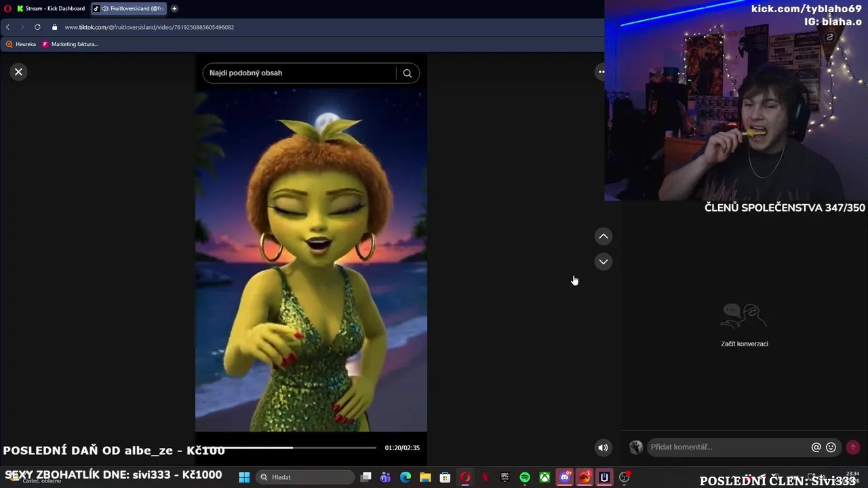868x488 pixels.
Task: Open Discord from taskbar
Action: tap(564, 477)
